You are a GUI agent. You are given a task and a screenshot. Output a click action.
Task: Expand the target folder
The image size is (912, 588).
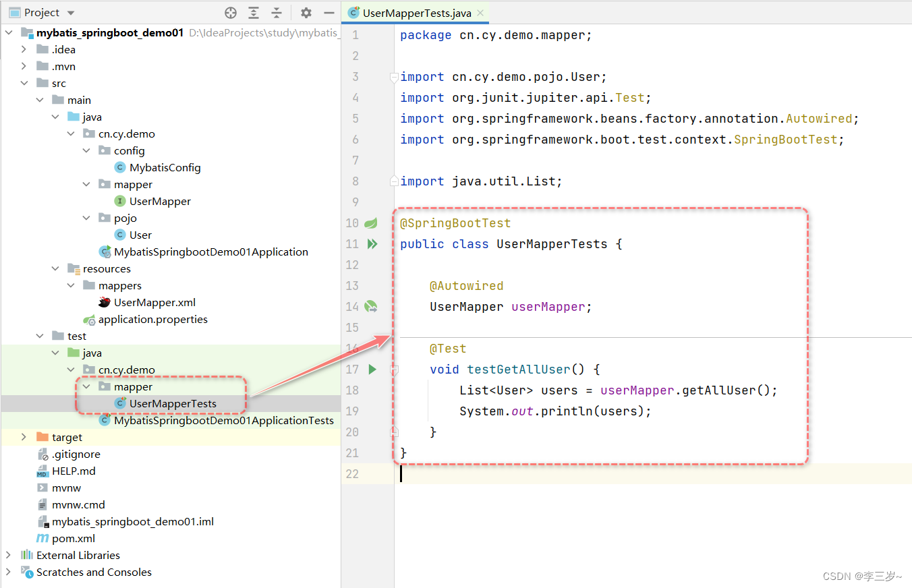(x=24, y=437)
